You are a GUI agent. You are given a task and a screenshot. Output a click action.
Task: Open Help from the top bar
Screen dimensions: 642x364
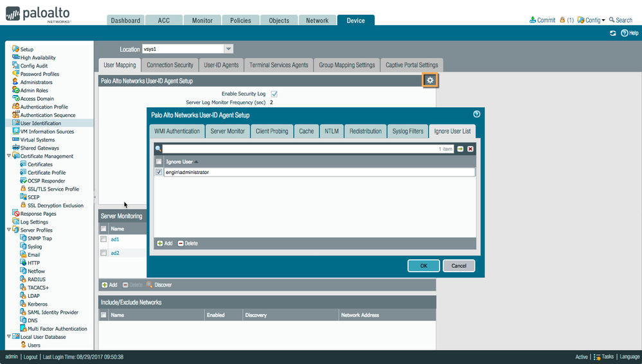630,33
